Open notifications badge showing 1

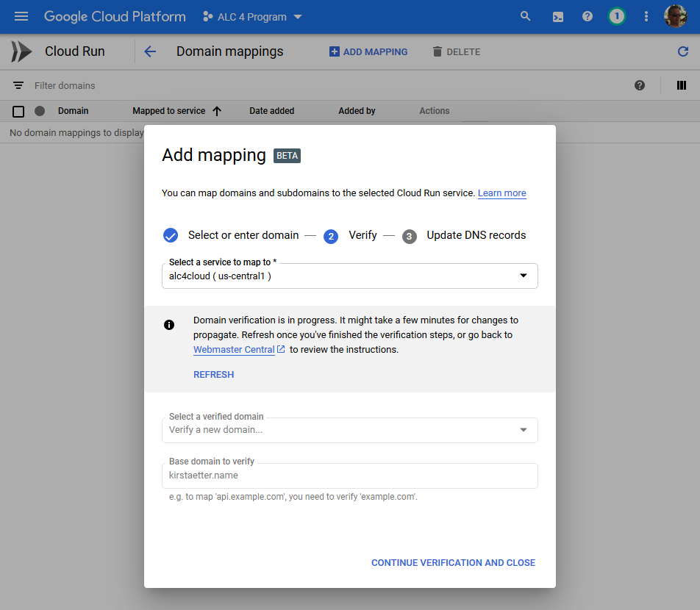click(616, 16)
